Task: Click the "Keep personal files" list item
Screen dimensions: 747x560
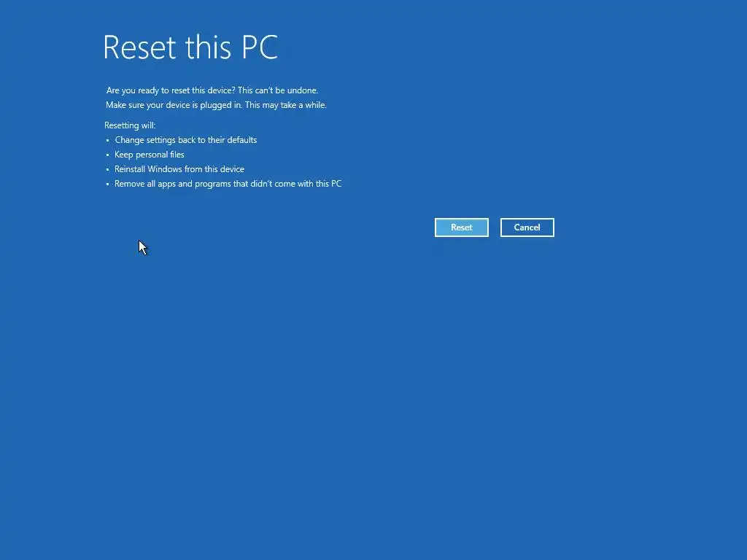Action: pos(149,155)
